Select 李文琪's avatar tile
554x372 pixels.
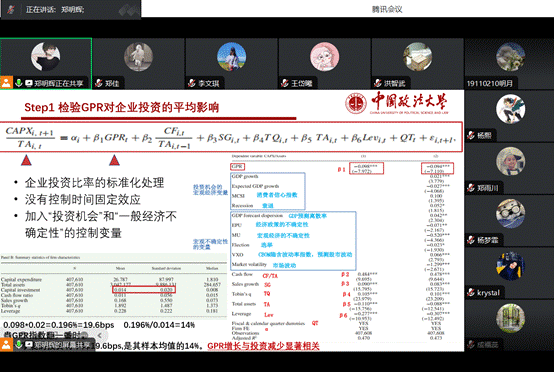click(231, 57)
